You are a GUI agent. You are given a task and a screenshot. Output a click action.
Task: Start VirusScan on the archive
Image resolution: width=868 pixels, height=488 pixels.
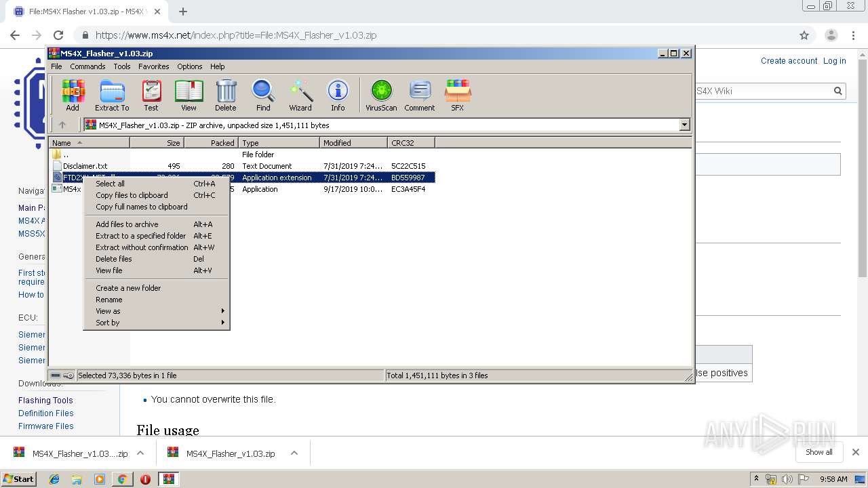(381, 95)
